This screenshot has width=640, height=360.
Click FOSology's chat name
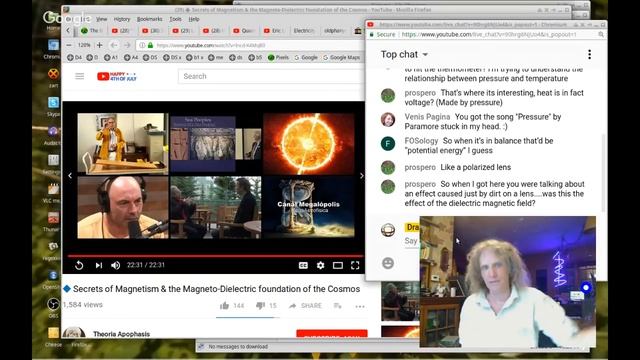tap(421, 141)
